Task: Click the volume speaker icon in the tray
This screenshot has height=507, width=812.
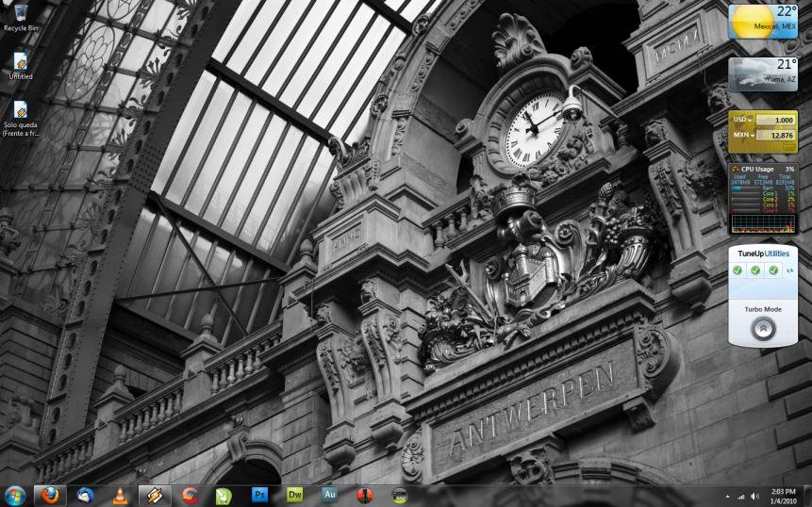Action: (754, 496)
